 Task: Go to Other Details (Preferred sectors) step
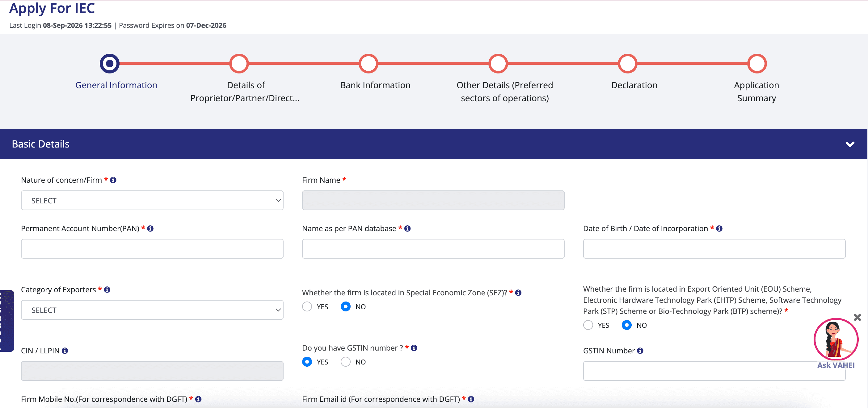click(x=498, y=64)
